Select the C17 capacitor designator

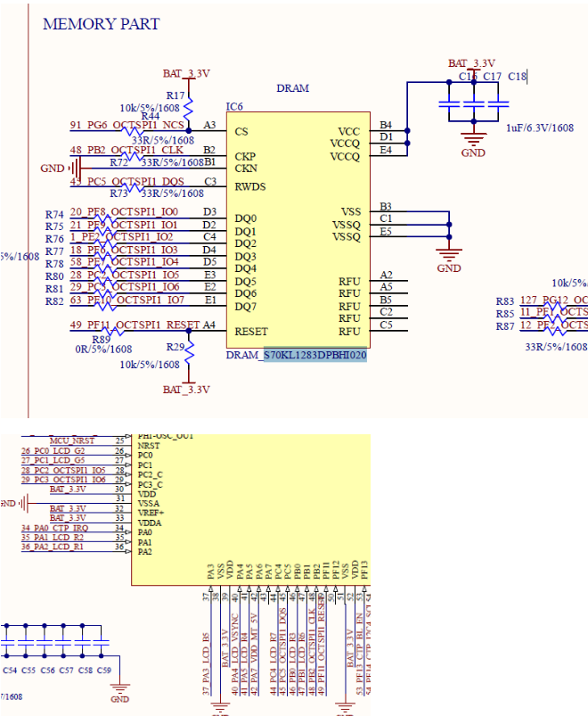492,77
